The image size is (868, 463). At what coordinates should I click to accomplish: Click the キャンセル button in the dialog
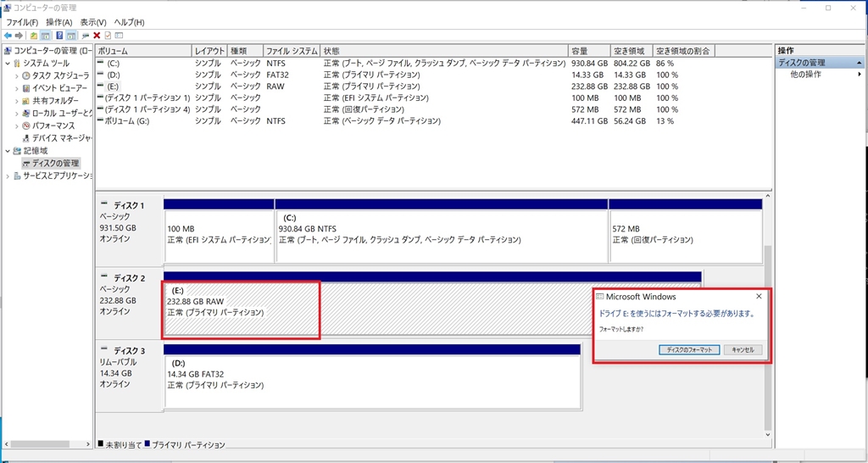click(743, 350)
